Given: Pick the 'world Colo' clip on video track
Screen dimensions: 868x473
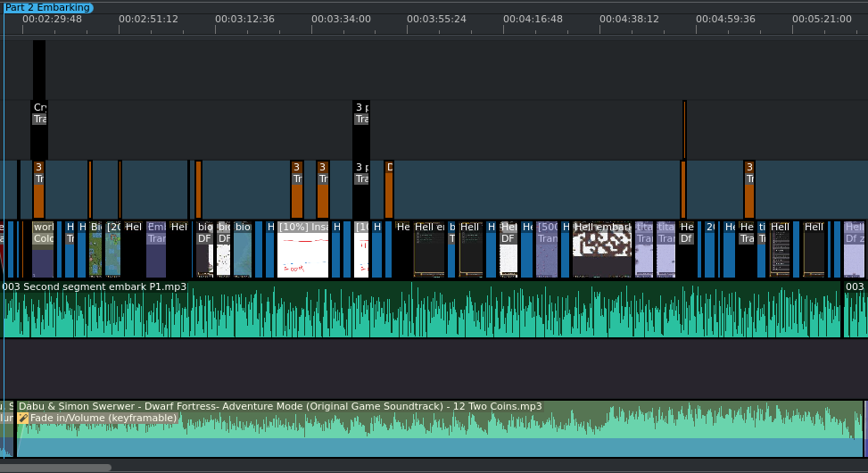Looking at the screenshot, I should (43, 249).
